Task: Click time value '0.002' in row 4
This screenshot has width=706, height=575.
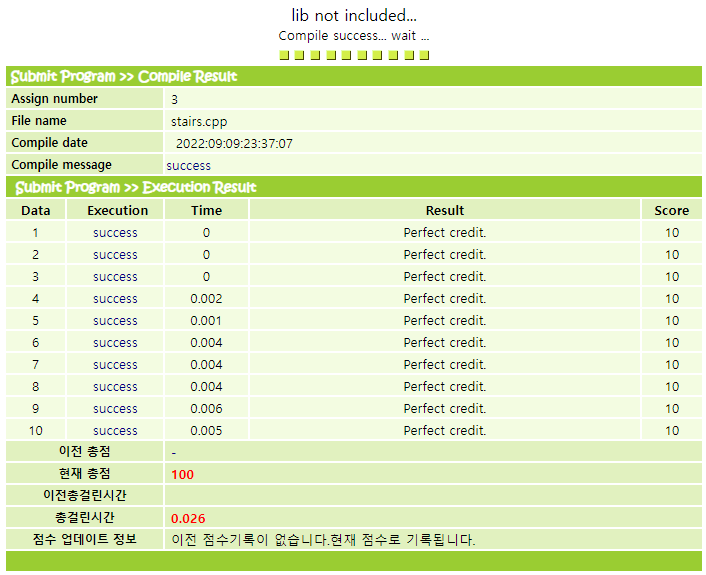Action: tap(206, 299)
